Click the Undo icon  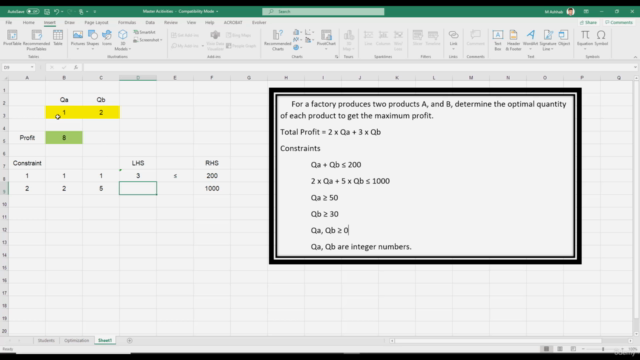coord(56,11)
